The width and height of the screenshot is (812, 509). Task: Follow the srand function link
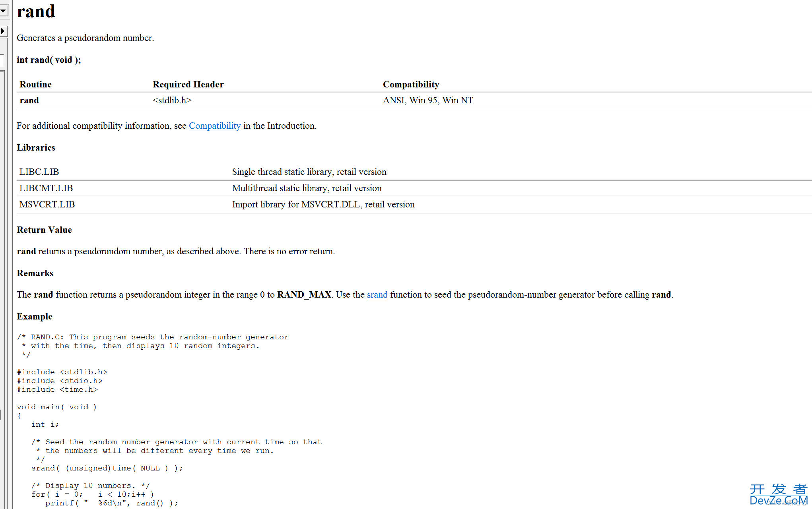click(x=377, y=295)
